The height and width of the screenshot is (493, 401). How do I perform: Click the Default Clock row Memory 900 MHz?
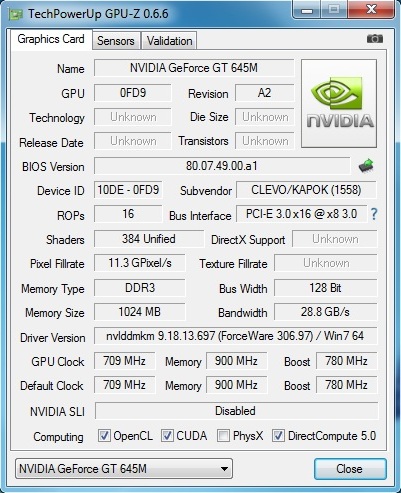[236, 385]
